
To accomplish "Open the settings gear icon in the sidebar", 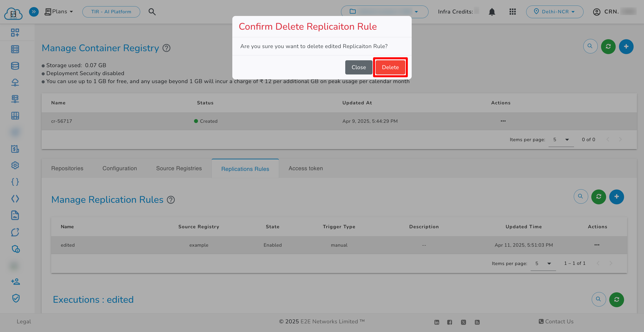I will coord(15,165).
